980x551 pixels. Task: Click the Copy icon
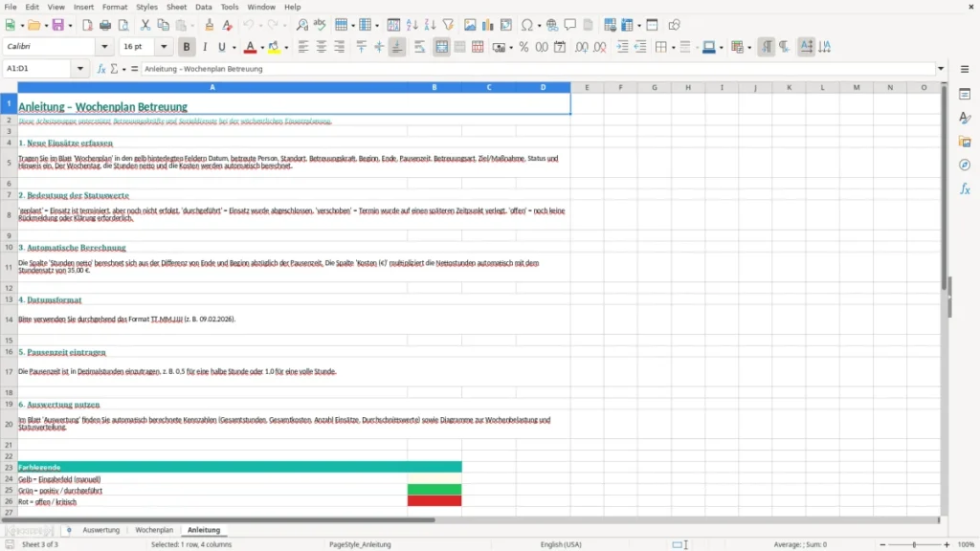(163, 25)
